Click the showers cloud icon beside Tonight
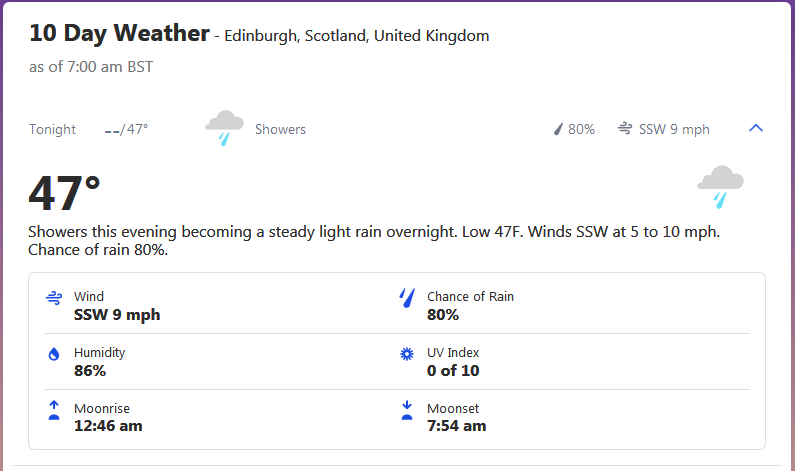 click(x=224, y=128)
